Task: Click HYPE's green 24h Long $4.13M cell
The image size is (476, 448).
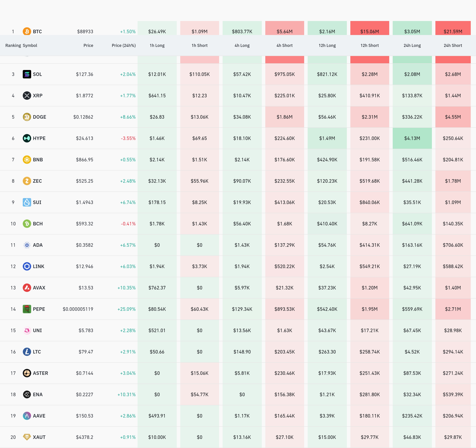Action: (x=412, y=138)
